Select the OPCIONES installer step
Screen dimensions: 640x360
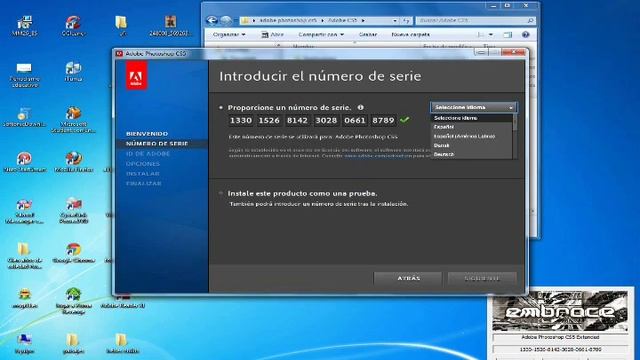143,164
